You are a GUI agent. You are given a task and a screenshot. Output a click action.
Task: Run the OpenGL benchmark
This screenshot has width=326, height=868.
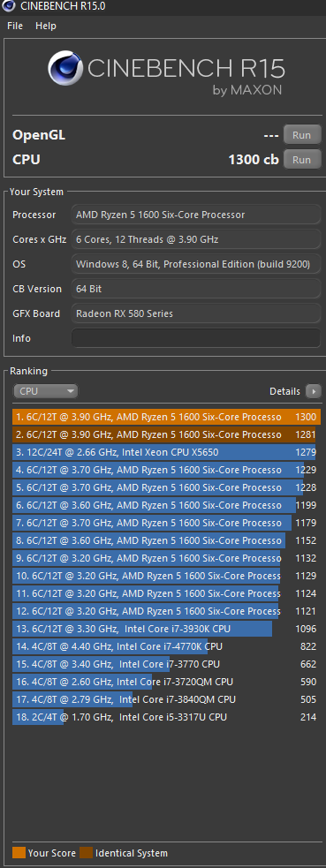click(301, 135)
